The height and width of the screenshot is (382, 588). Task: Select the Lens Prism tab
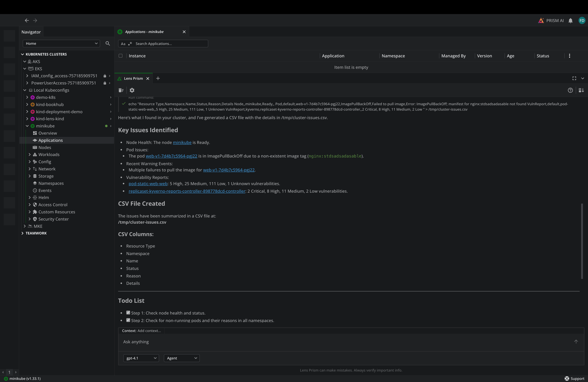[x=133, y=78]
